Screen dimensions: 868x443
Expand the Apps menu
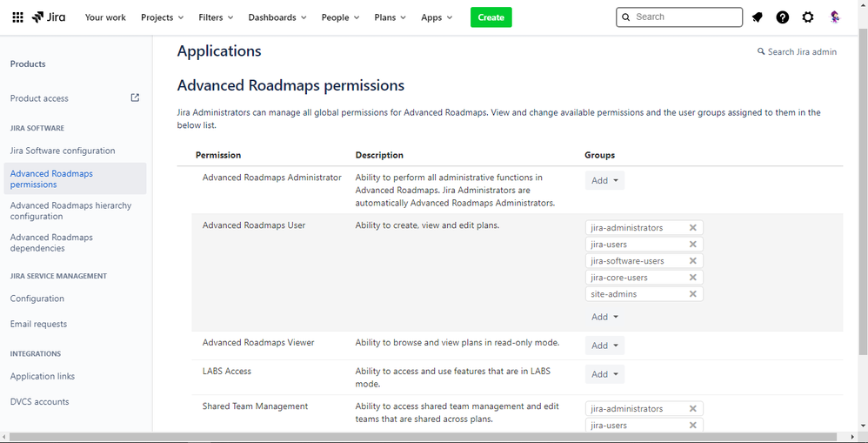click(437, 17)
